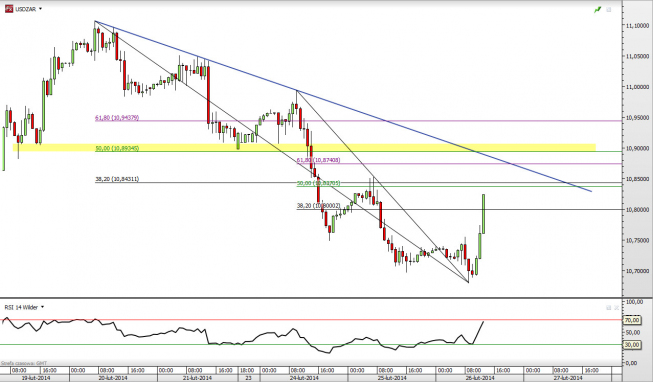Click the green chart-line icon at top right
653x382 pixels.
pos(598,10)
